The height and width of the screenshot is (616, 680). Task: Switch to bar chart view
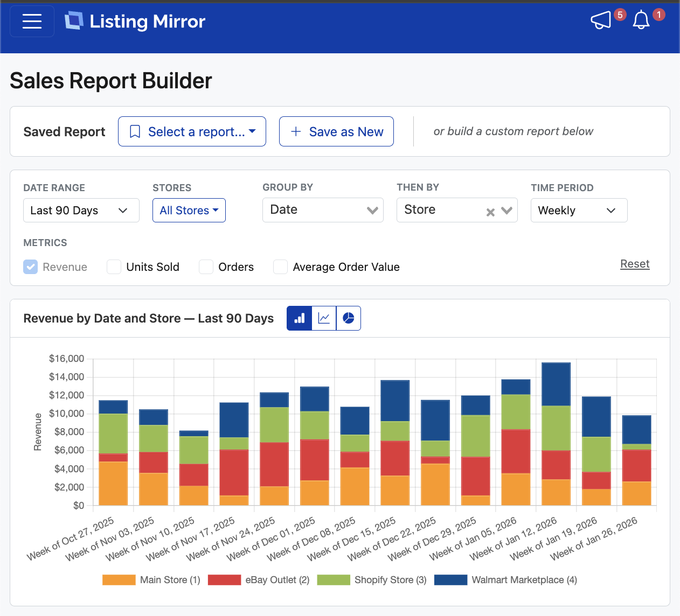tap(300, 318)
